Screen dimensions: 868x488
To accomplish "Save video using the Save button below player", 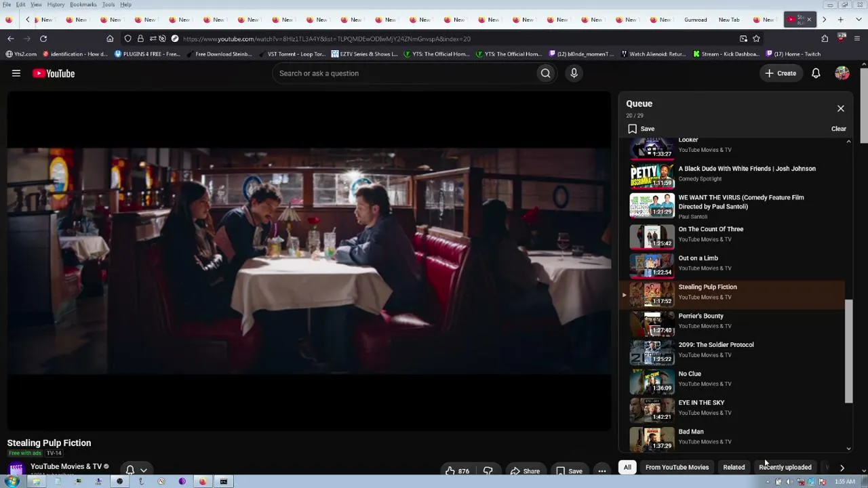I will tap(569, 471).
